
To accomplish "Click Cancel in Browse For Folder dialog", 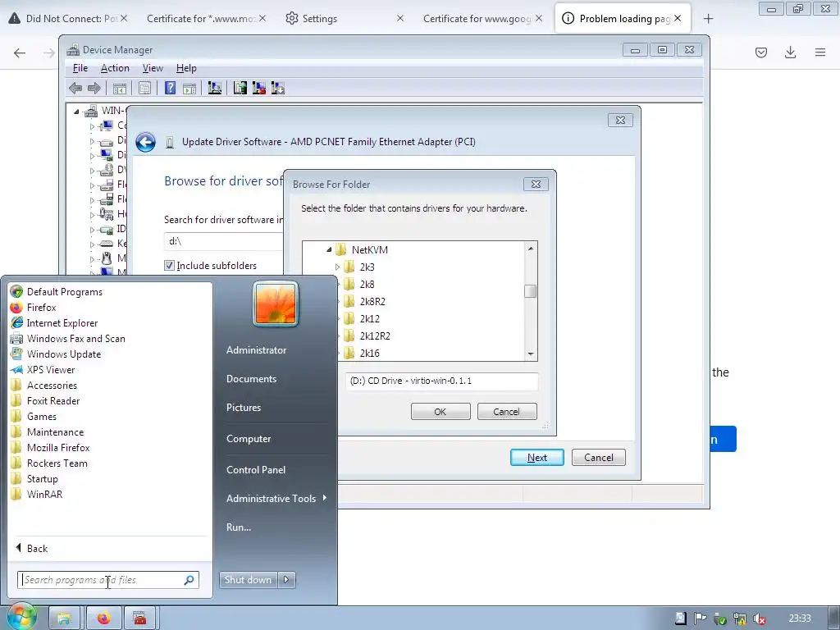I will point(507,412).
